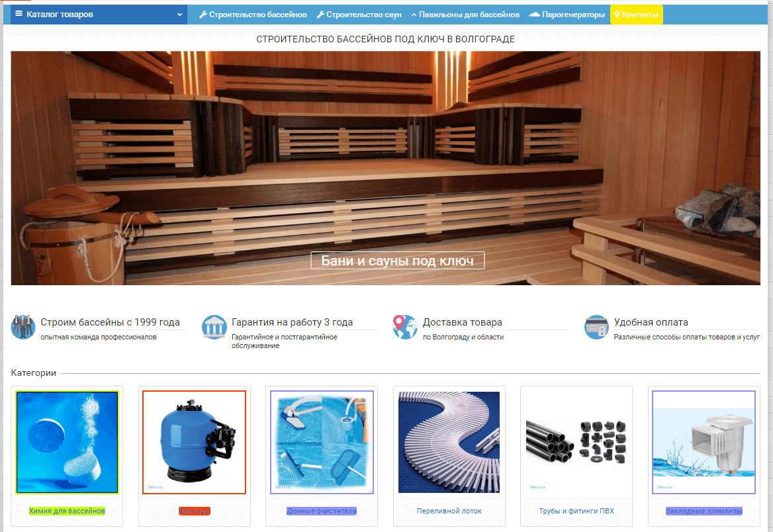Viewport: 773px width, 532px height.
Task: Follow the Химия для бассейнов link
Action: click(67, 511)
